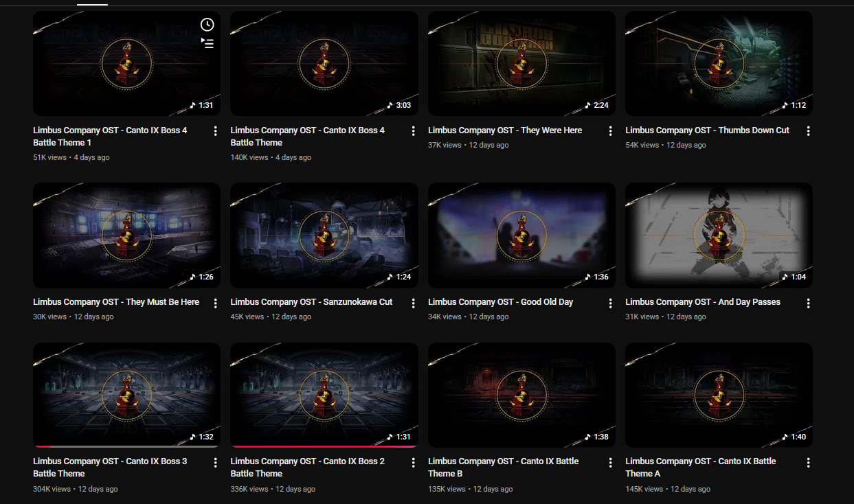Screen dimensions: 854x504
Task: Click Add to queue icon on first thumbnail
Action: [x=207, y=44]
